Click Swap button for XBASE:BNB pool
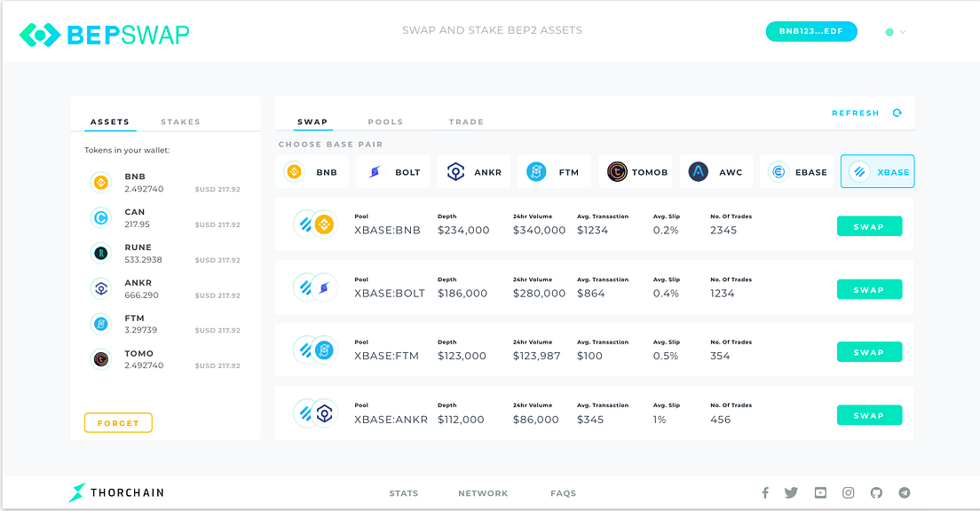The image size is (980, 511). pyautogui.click(x=869, y=226)
